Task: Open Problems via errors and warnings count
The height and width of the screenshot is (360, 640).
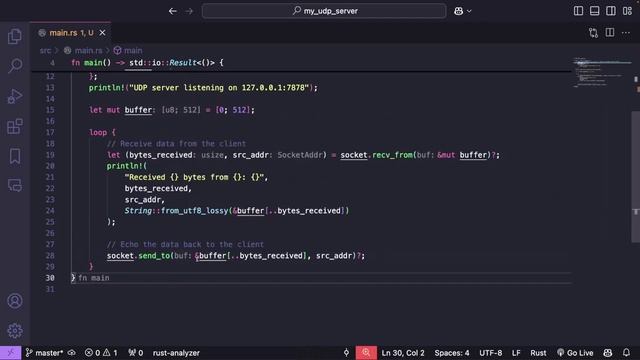Action: click(101, 353)
